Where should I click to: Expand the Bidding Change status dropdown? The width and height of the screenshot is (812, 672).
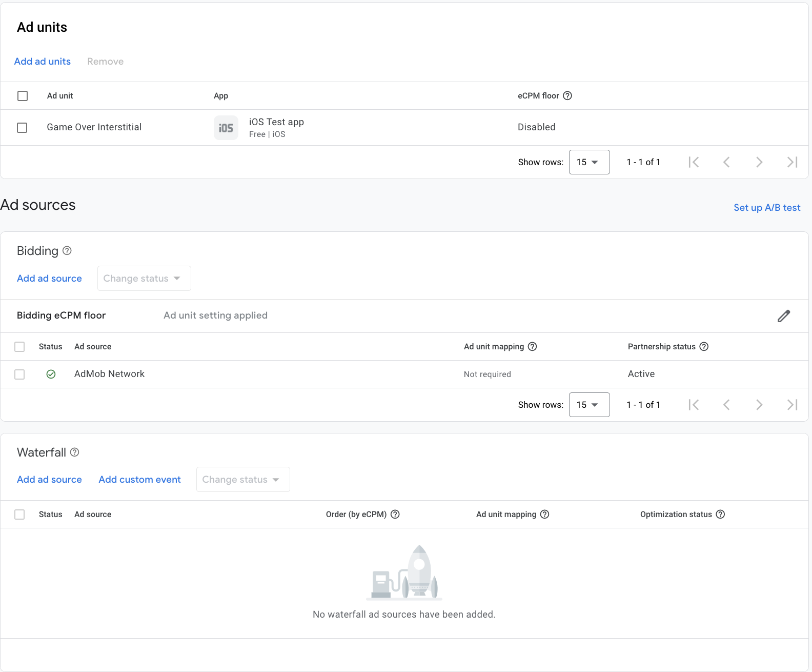tap(144, 279)
